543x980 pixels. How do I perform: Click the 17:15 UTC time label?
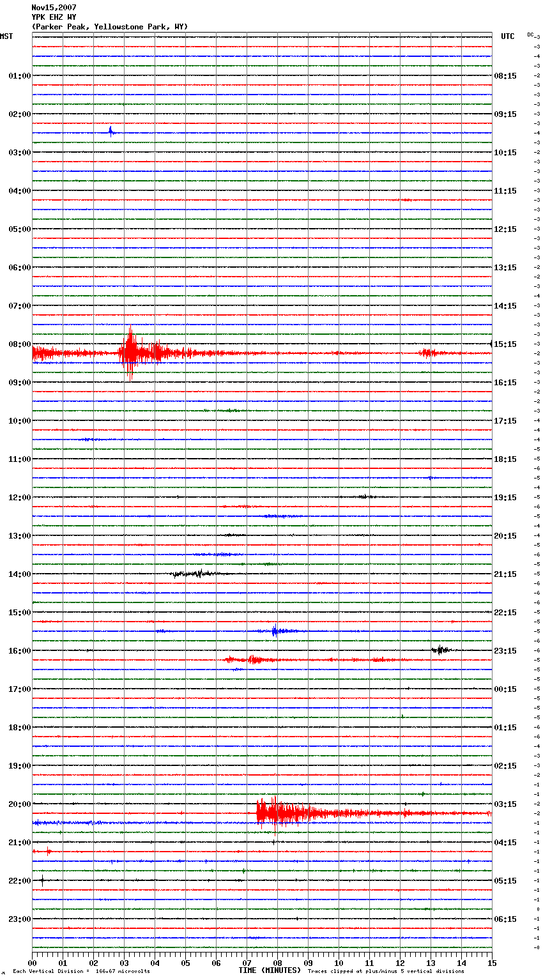505,421
